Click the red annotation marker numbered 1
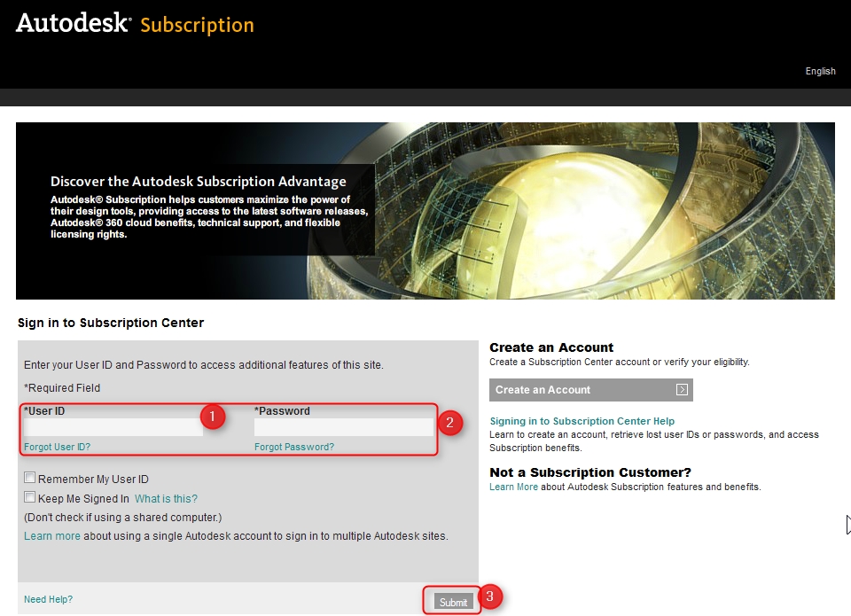 coord(211,417)
